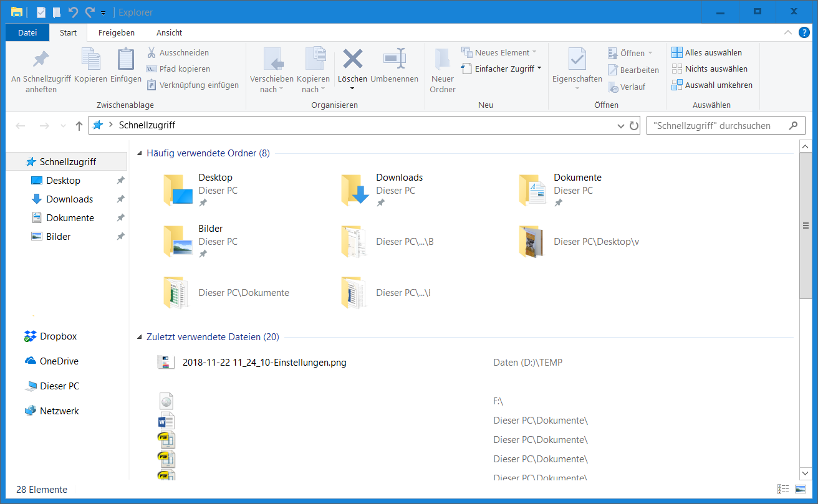Click the vertical scrollbar thumb
This screenshot has height=504, width=818.
[805, 226]
